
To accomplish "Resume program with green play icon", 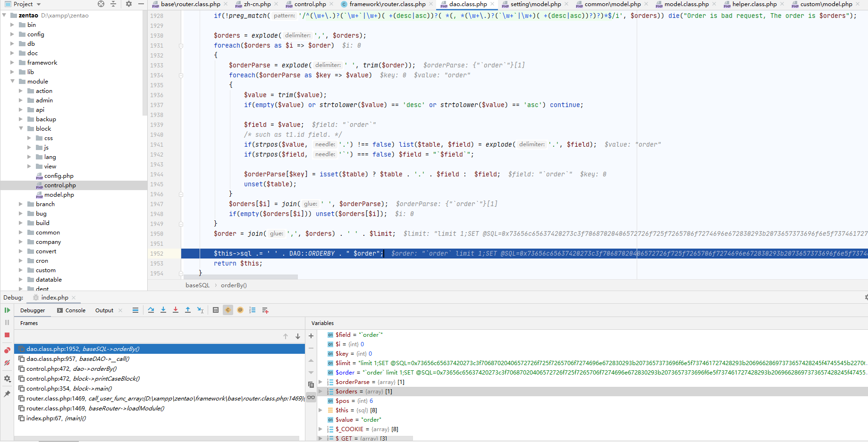I will [x=7, y=310].
